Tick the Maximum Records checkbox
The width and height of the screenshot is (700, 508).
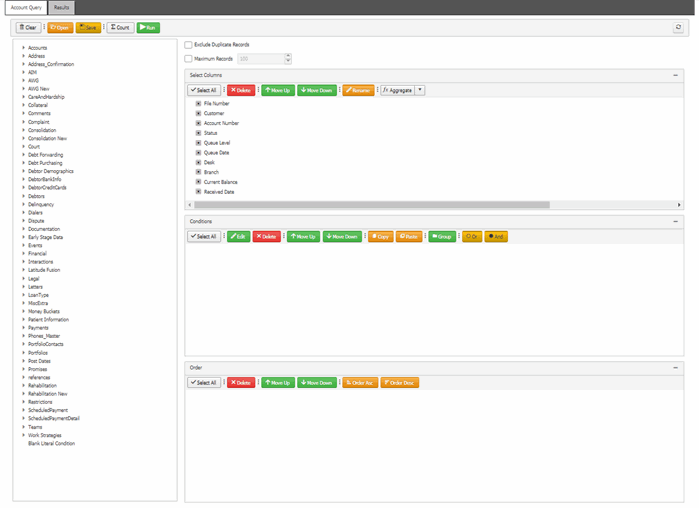(x=189, y=59)
